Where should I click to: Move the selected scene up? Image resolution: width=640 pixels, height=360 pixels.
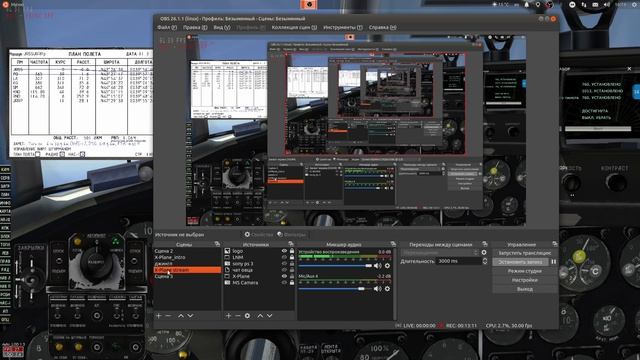[x=181, y=316]
